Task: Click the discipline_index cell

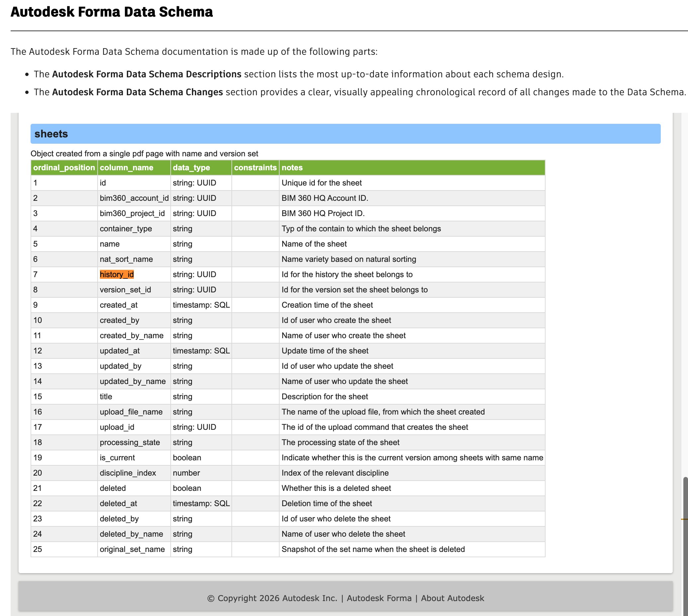Action: point(134,473)
